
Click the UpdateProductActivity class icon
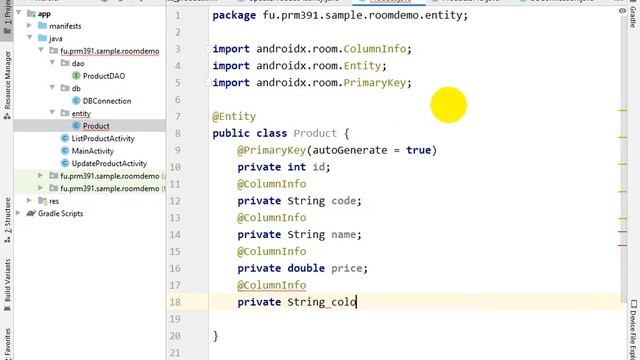point(64,163)
